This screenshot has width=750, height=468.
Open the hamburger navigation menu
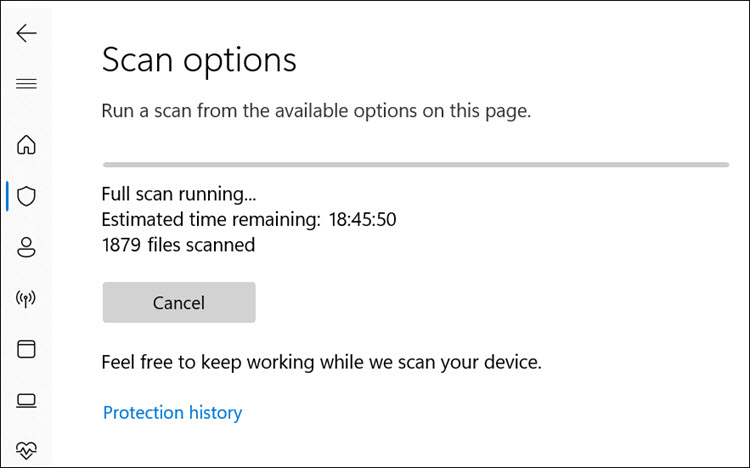[x=26, y=84]
